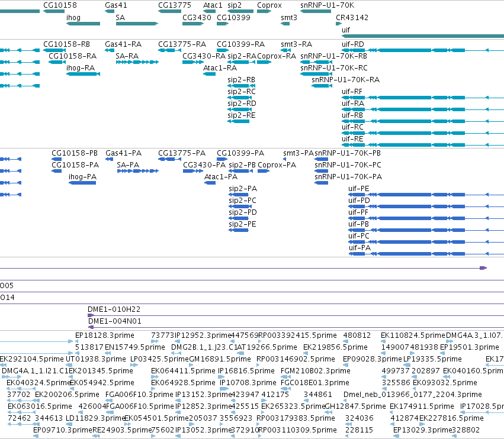The height and width of the screenshot is (439, 504).
Task: Select protein Atac1-PA
Action: pyautogui.click(x=210, y=183)
